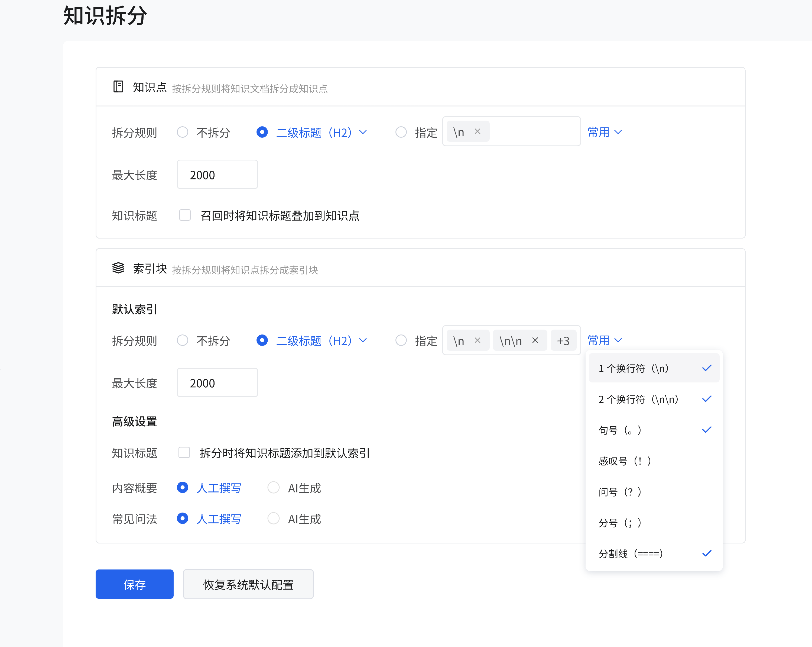Viewport: 812px width, 647px height.
Task: Select 指定 radio in default index section
Action: tap(401, 340)
